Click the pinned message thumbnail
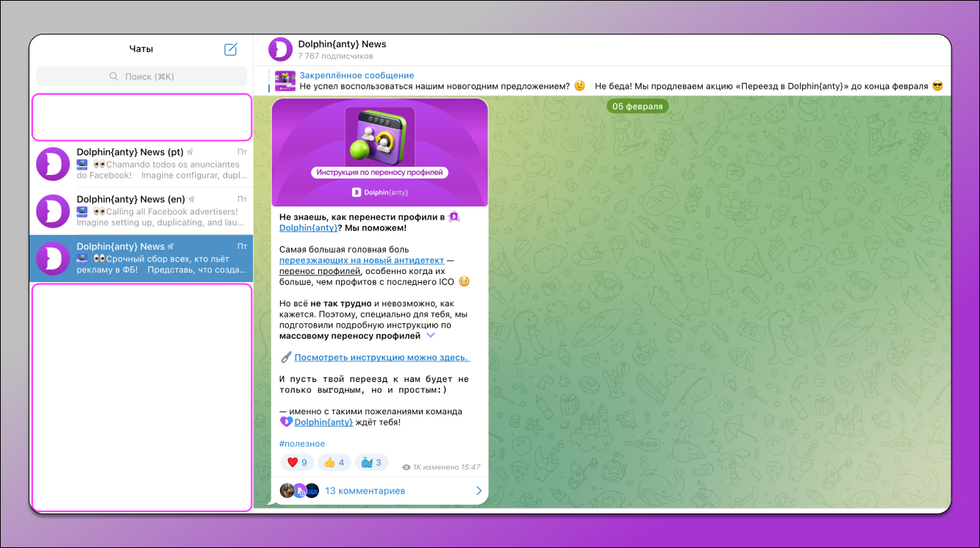The image size is (980, 548). [285, 80]
